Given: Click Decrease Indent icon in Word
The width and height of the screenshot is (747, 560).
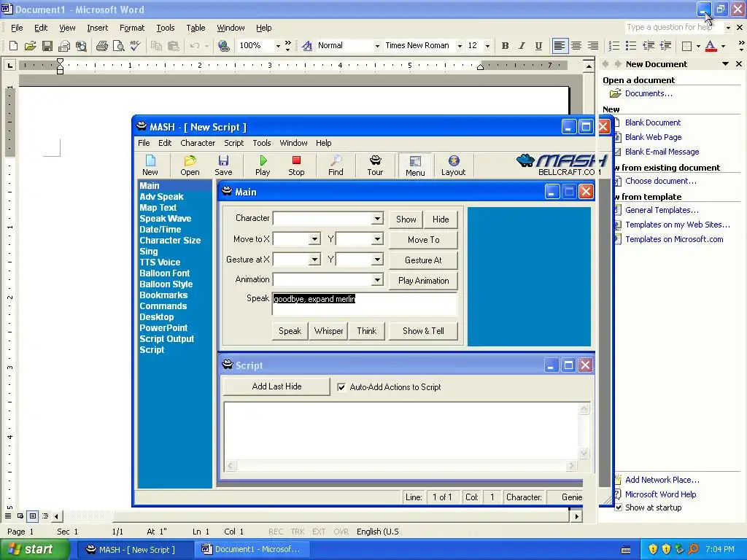Looking at the screenshot, I should tap(648, 46).
